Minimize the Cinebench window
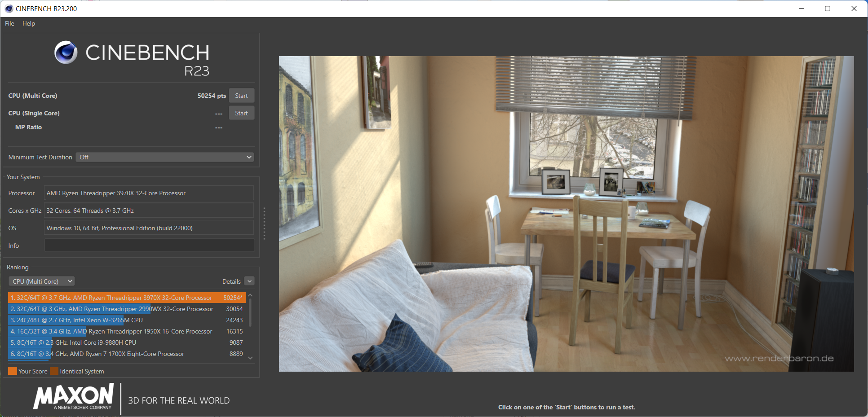Screen dimensions: 868x417 tap(802, 9)
